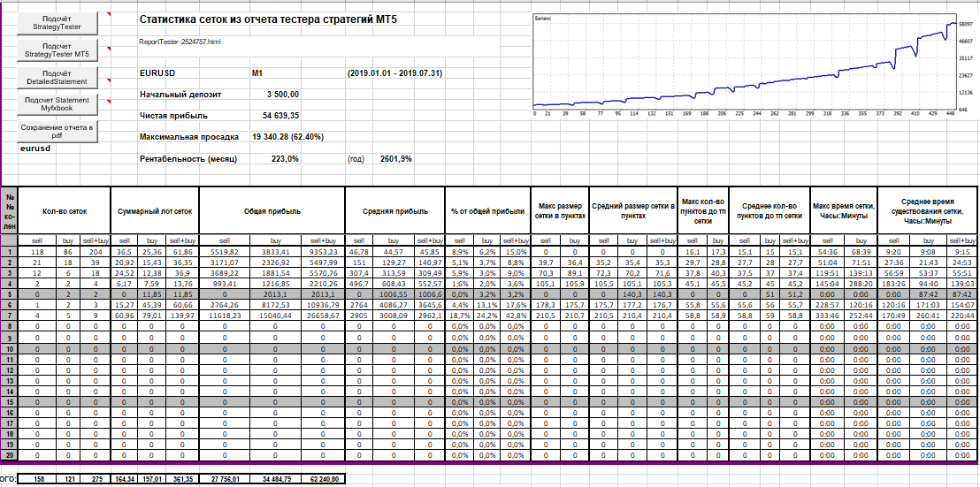Start the Подсчет Statement Myfxbook calculation button

point(57,104)
